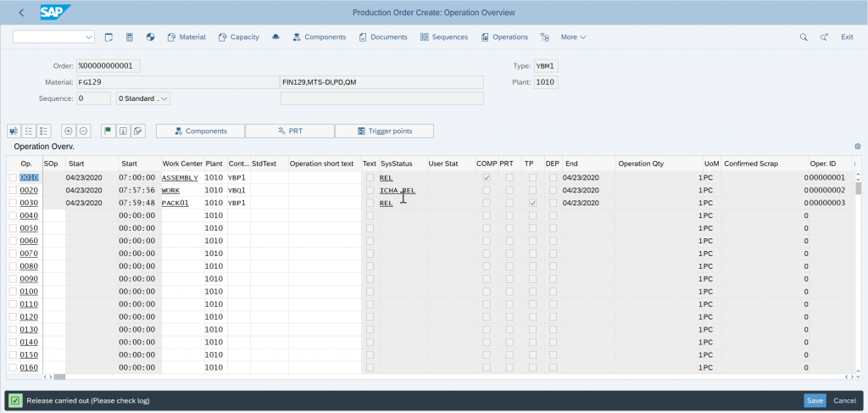Click the green checkmark status icon
The image size is (868, 413).
coord(15,400)
